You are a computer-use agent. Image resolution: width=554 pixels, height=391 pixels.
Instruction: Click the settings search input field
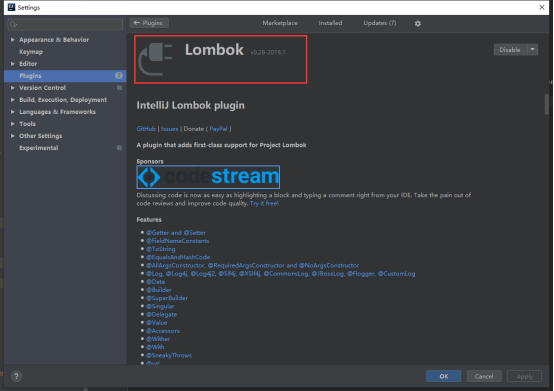[x=65, y=24]
